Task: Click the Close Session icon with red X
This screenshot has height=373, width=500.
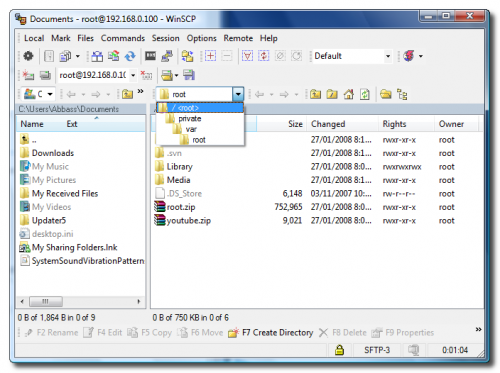Action: click(146, 75)
